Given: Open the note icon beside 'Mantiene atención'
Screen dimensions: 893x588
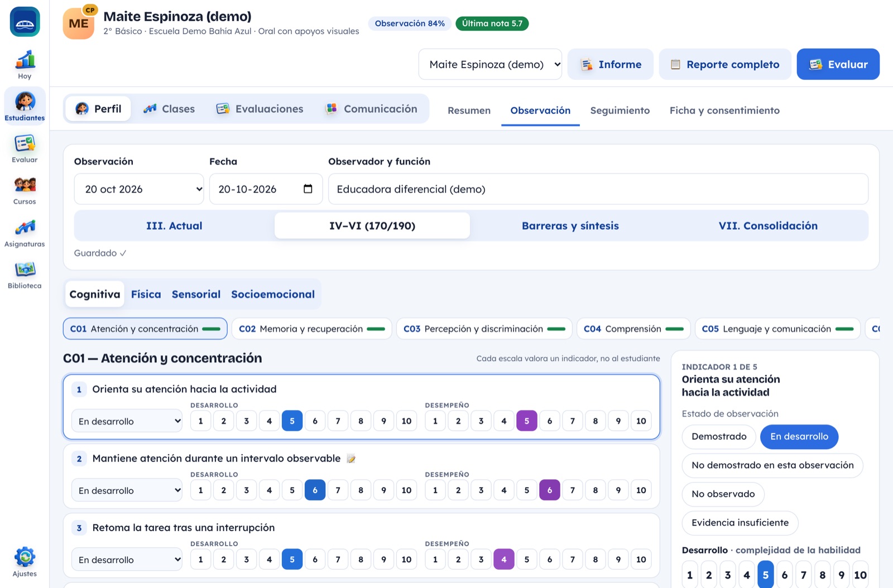Looking at the screenshot, I should [351, 459].
